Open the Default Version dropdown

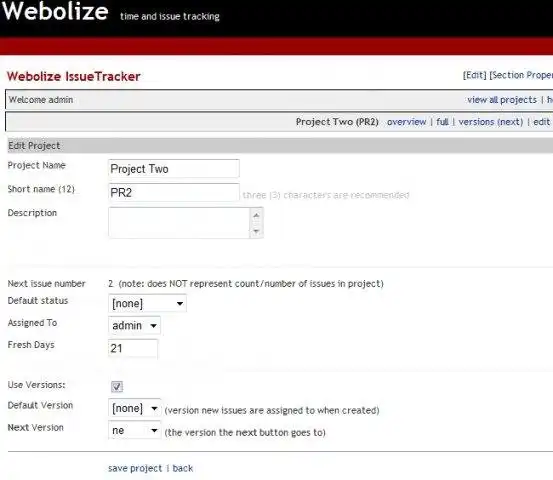coord(135,408)
